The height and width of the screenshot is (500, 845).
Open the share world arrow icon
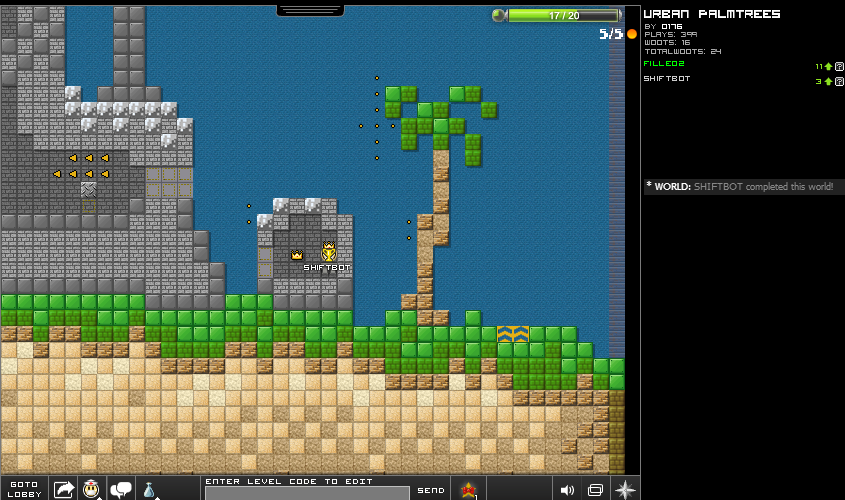pos(64,489)
